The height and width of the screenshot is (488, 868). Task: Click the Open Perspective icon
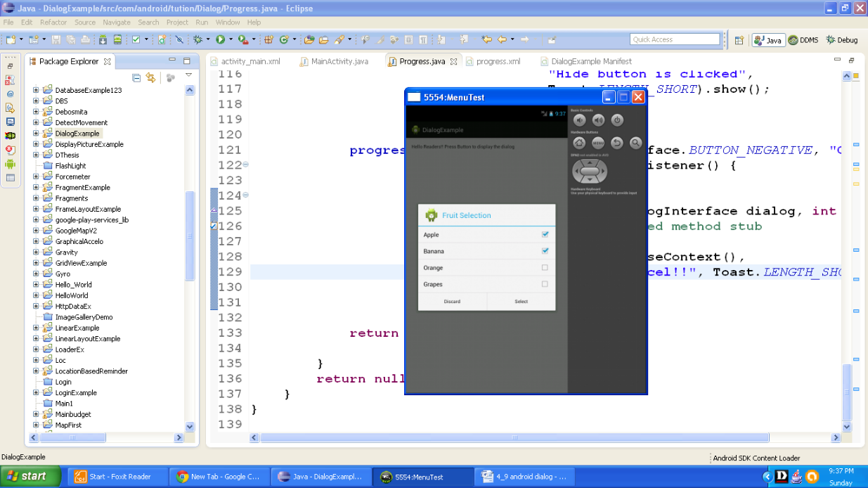coord(739,40)
